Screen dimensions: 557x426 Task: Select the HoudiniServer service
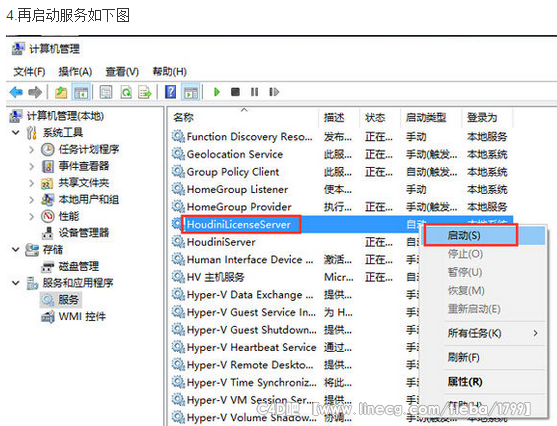point(221,242)
